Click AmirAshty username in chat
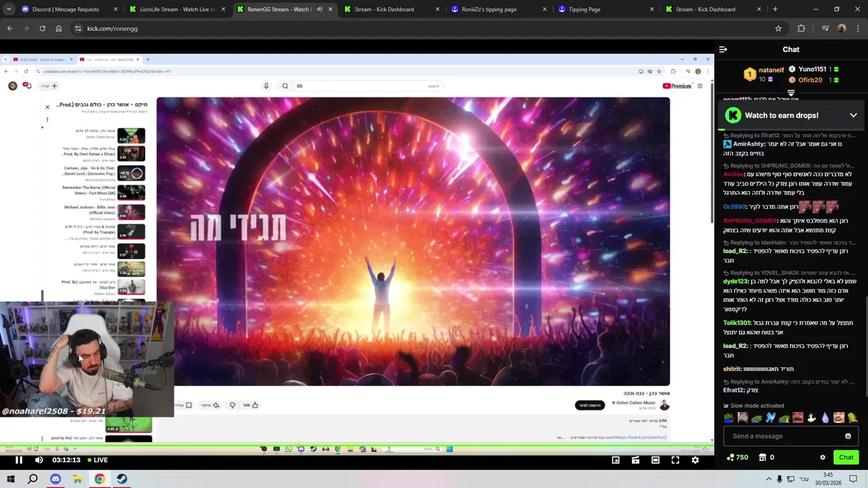 [749, 144]
